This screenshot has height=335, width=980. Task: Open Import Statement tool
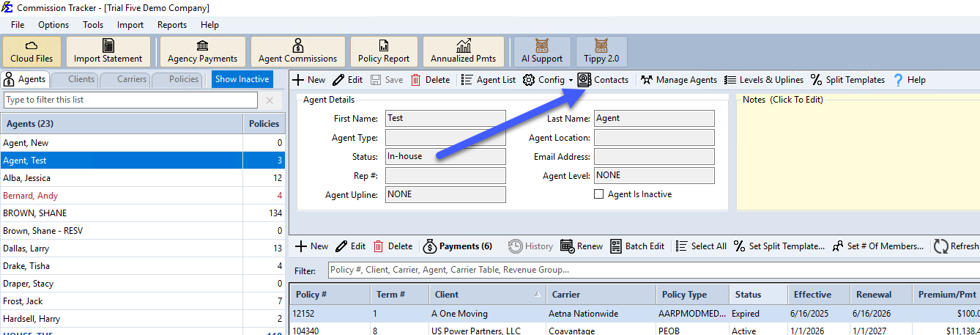pyautogui.click(x=108, y=51)
